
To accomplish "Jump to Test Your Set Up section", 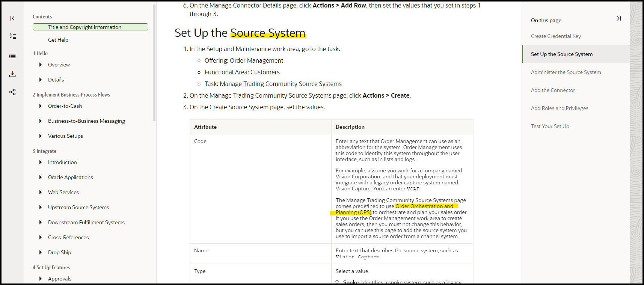I will pos(550,126).
